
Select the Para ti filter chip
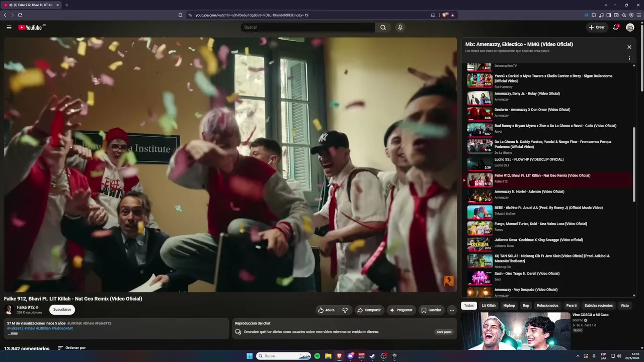pyautogui.click(x=572, y=306)
